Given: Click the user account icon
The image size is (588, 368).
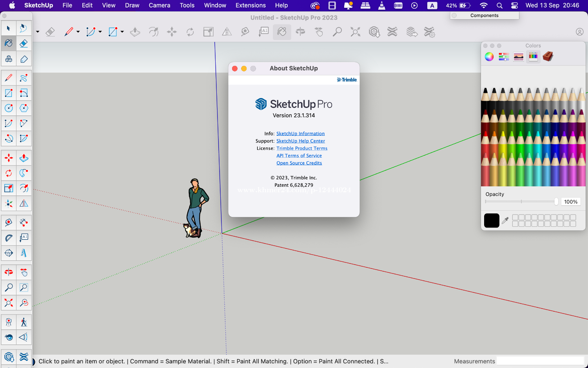Looking at the screenshot, I should point(580,32).
